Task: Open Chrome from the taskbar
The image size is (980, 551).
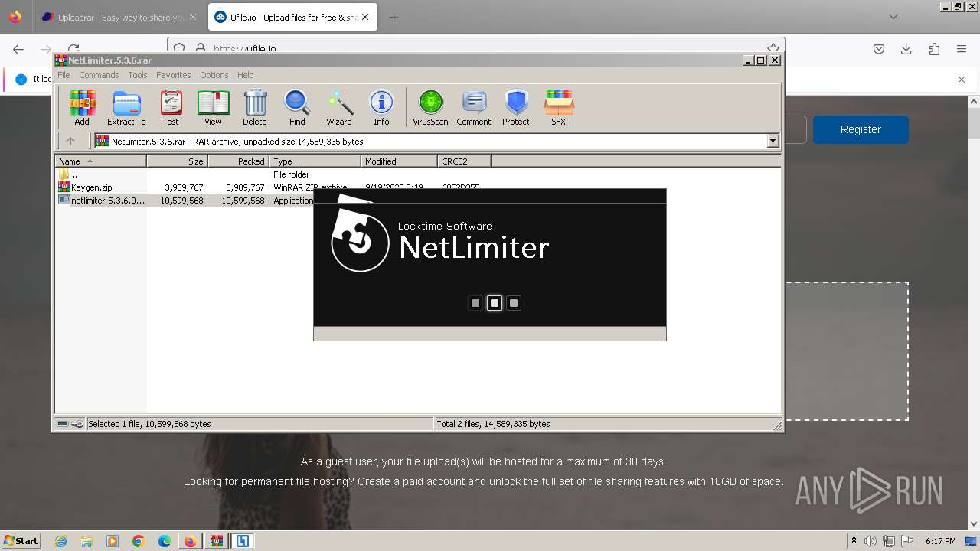Action: 139,541
